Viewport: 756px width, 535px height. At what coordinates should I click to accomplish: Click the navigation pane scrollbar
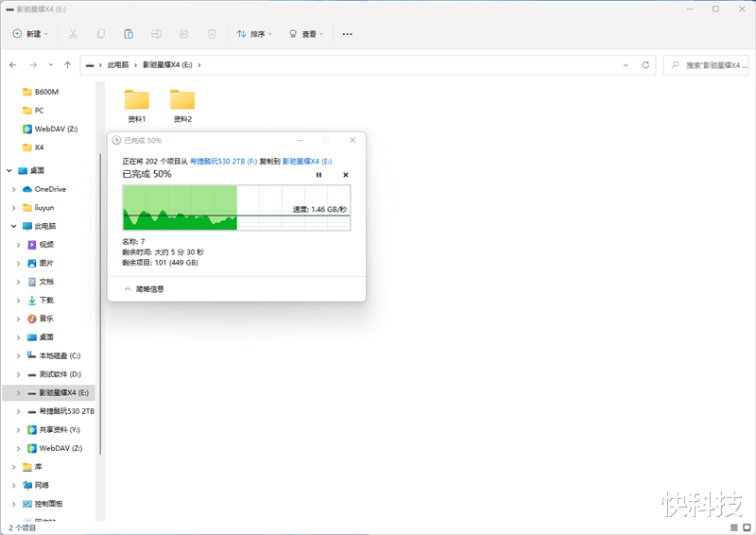coord(100,304)
